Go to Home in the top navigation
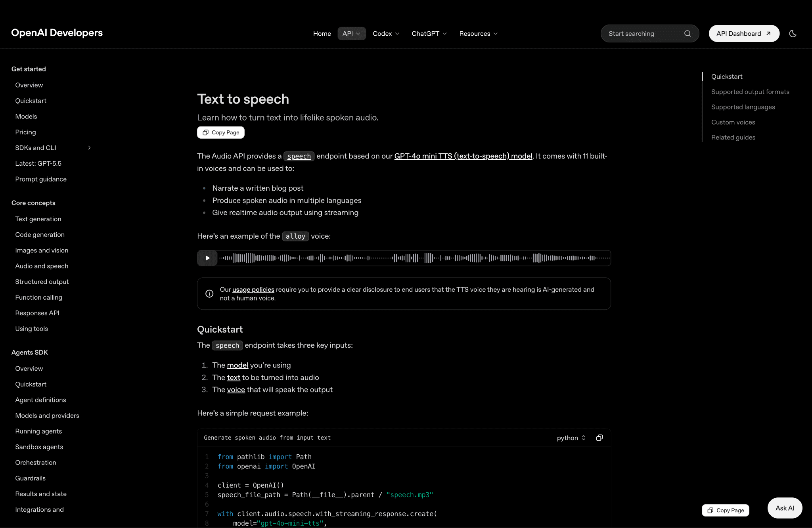 coord(322,34)
